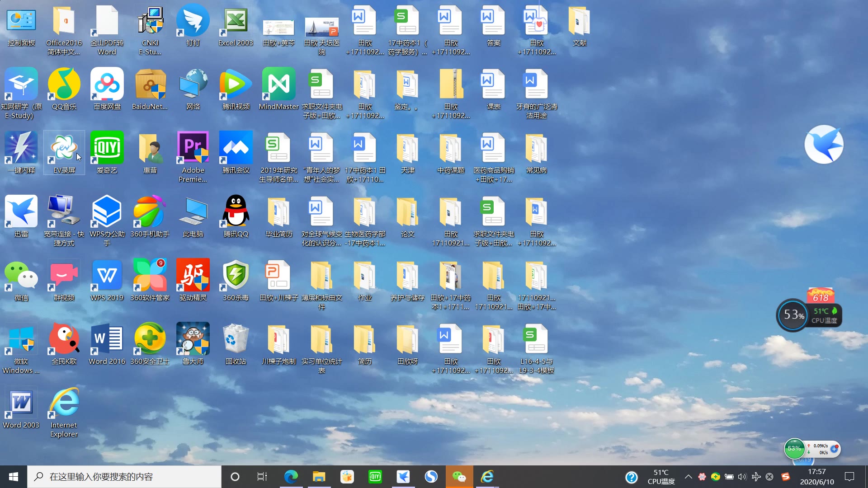Open the 答案 Word document
Viewport: 868px width, 488px height.
(x=494, y=26)
